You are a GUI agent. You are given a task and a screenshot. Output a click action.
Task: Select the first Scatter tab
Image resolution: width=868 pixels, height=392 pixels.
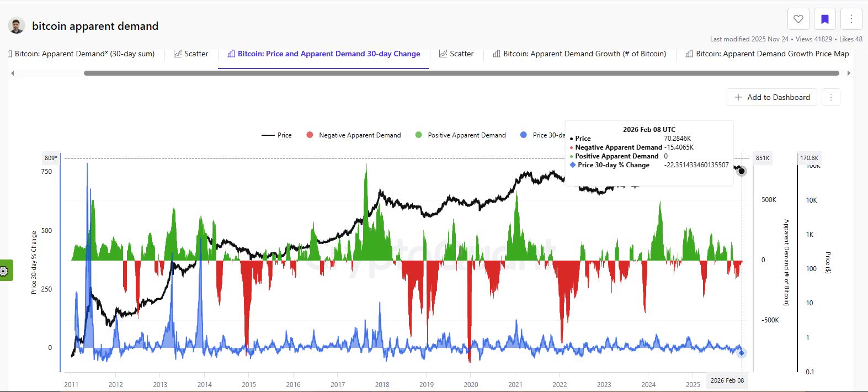tap(191, 54)
